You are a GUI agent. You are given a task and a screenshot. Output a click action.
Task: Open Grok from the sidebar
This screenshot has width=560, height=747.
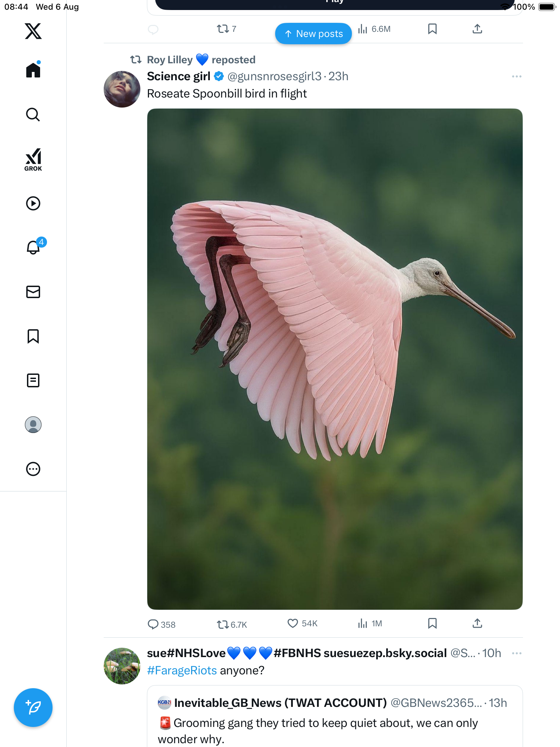point(33,159)
